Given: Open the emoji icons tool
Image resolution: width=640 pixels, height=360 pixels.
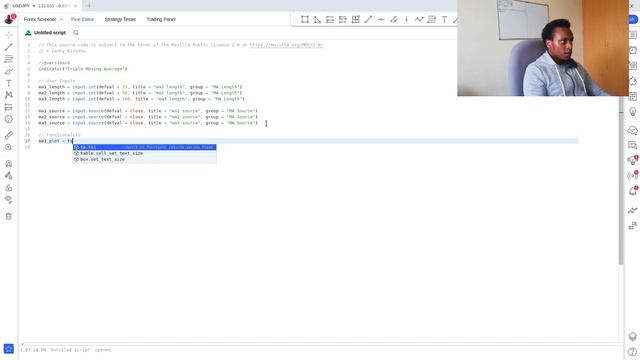Looking at the screenshot, I should [9, 119].
